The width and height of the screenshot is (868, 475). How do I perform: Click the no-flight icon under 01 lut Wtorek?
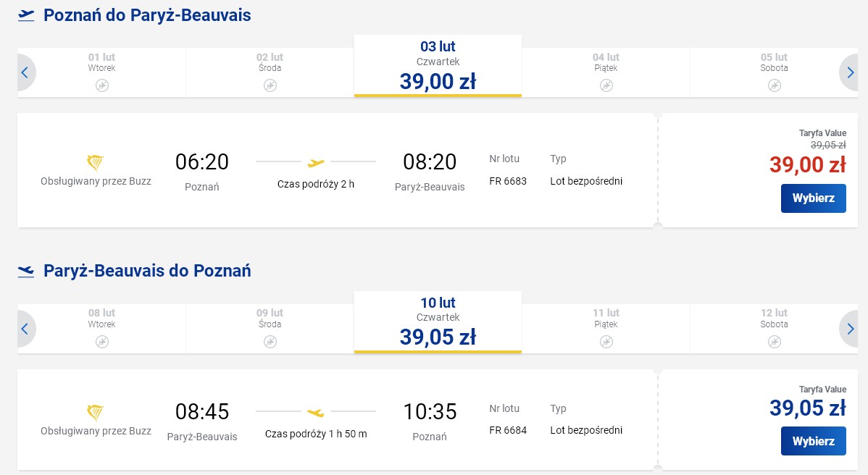pos(102,85)
